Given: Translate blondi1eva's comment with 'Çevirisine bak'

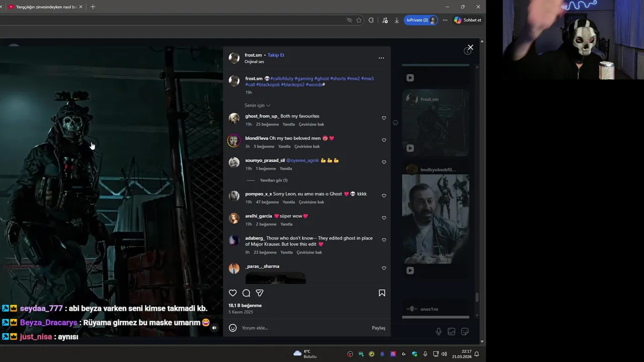Looking at the screenshot, I should coord(307,146).
